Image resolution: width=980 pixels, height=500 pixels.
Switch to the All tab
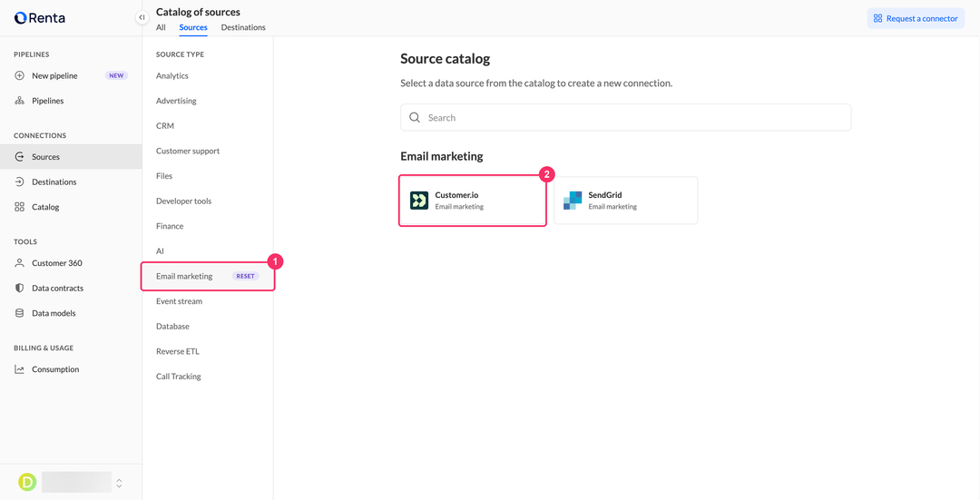pyautogui.click(x=161, y=27)
